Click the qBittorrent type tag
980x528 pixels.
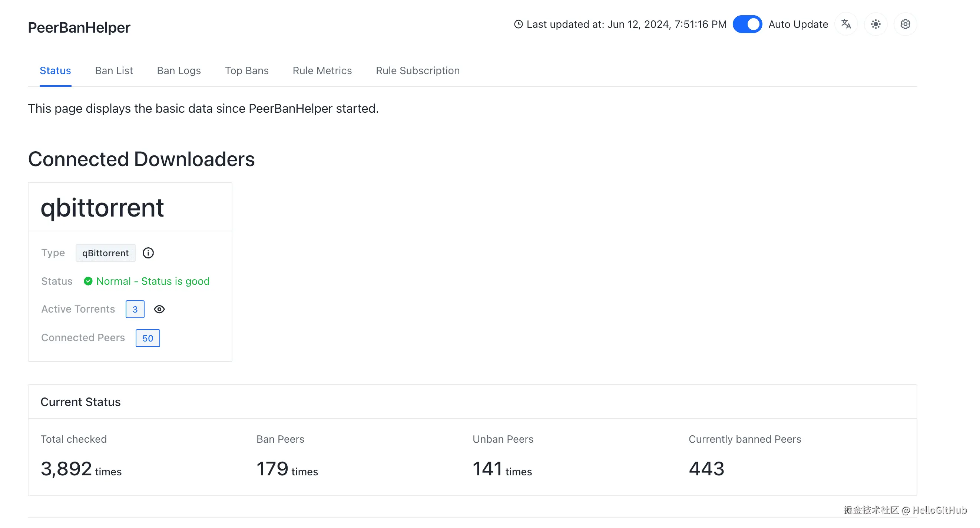point(105,253)
